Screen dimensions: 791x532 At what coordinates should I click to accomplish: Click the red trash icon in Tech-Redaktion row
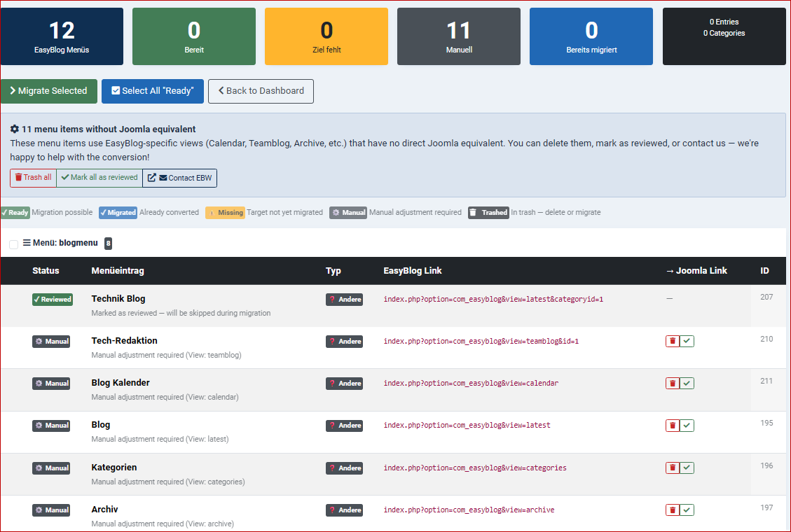coord(673,341)
